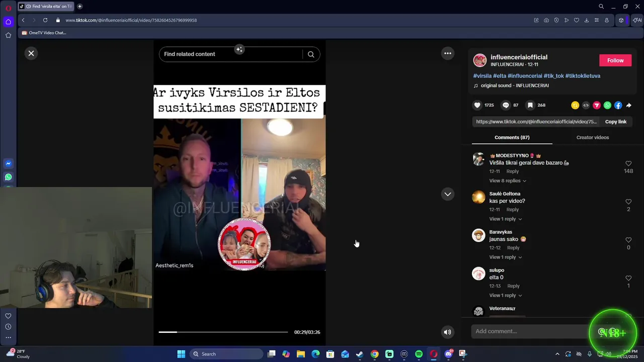Open the Windows Start menu
644x362 pixels.
[181, 354]
